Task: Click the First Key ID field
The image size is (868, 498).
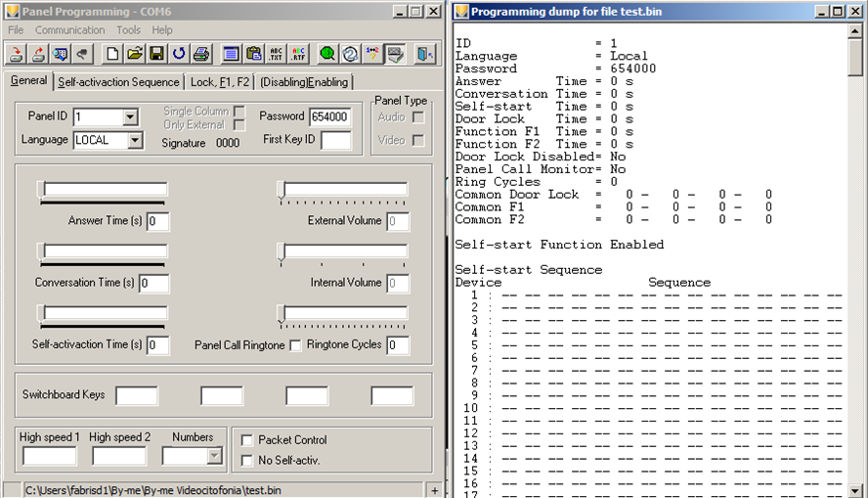Action: coord(336,140)
